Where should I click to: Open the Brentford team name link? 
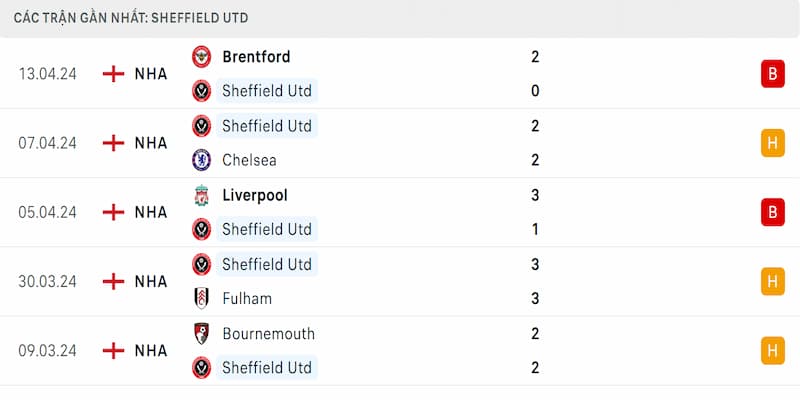[256, 57]
